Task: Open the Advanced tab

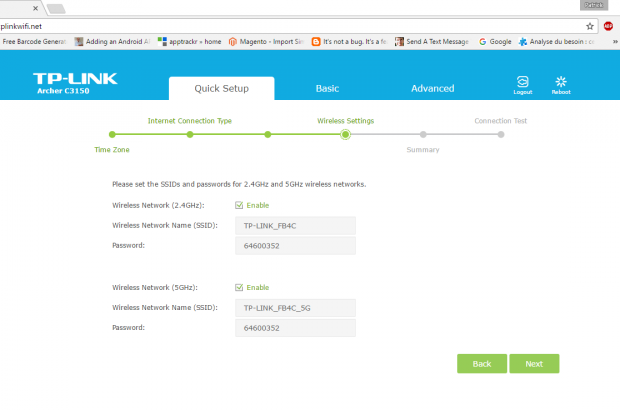Action: tap(432, 88)
